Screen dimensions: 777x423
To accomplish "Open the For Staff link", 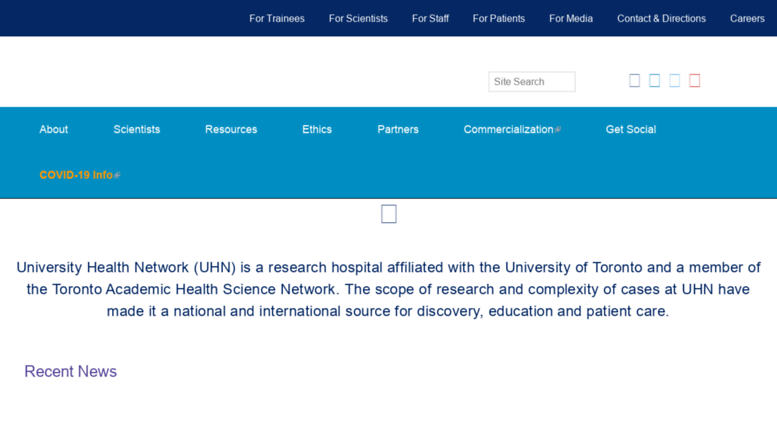I will point(430,18).
